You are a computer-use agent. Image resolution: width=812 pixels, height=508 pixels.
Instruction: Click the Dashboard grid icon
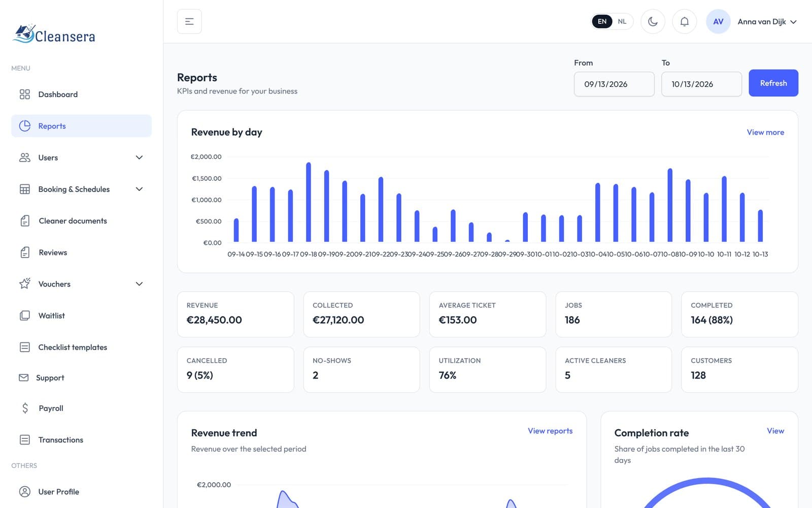coord(24,94)
